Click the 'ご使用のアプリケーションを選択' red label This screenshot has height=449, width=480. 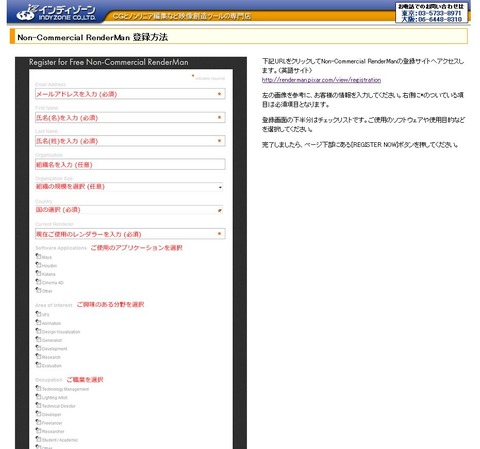(x=136, y=248)
